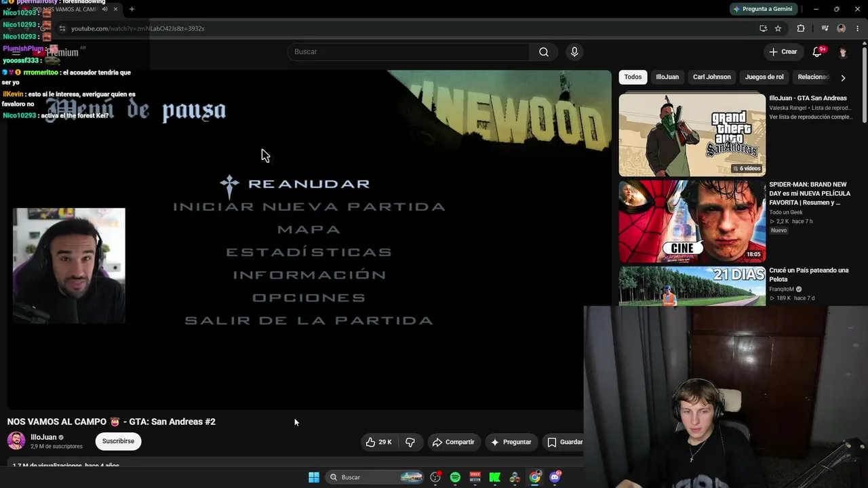Select the Relacionados filter chip
This screenshot has width=868, height=488.
[812, 77]
